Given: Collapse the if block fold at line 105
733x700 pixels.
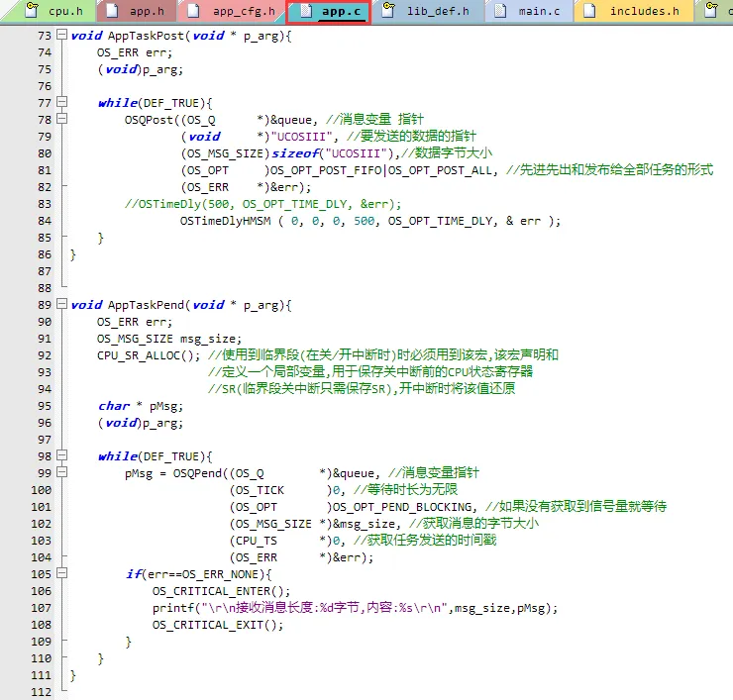Looking at the screenshot, I should pyautogui.click(x=62, y=574).
